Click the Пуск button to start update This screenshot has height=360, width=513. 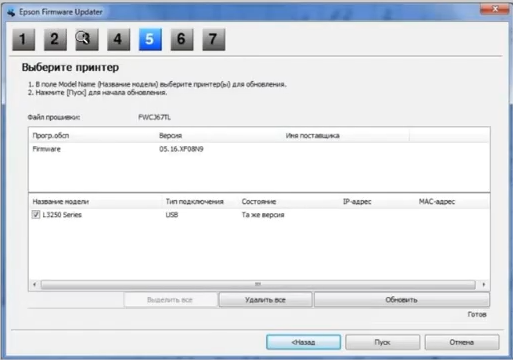tap(382, 342)
